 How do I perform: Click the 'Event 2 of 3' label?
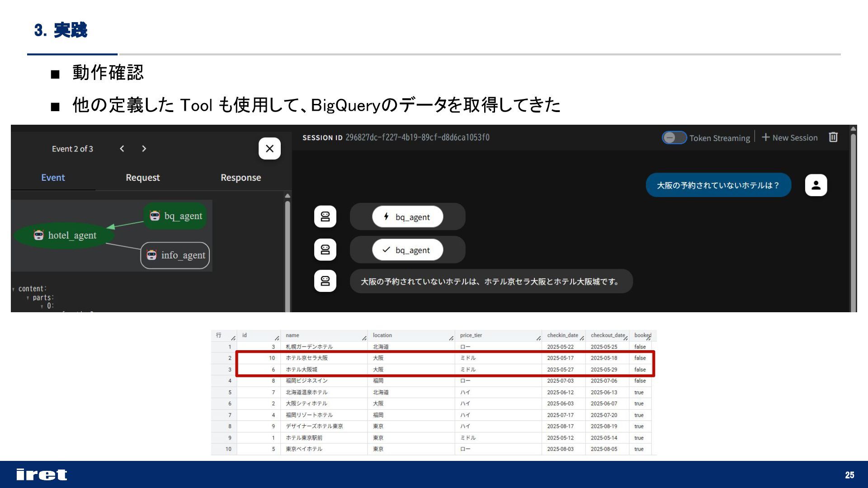pos(72,149)
